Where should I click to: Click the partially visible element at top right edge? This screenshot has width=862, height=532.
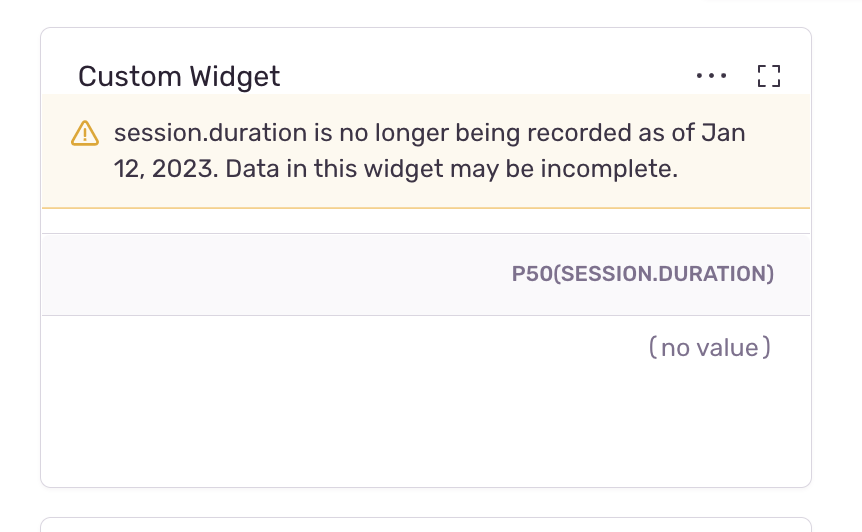click(x=783, y=1)
